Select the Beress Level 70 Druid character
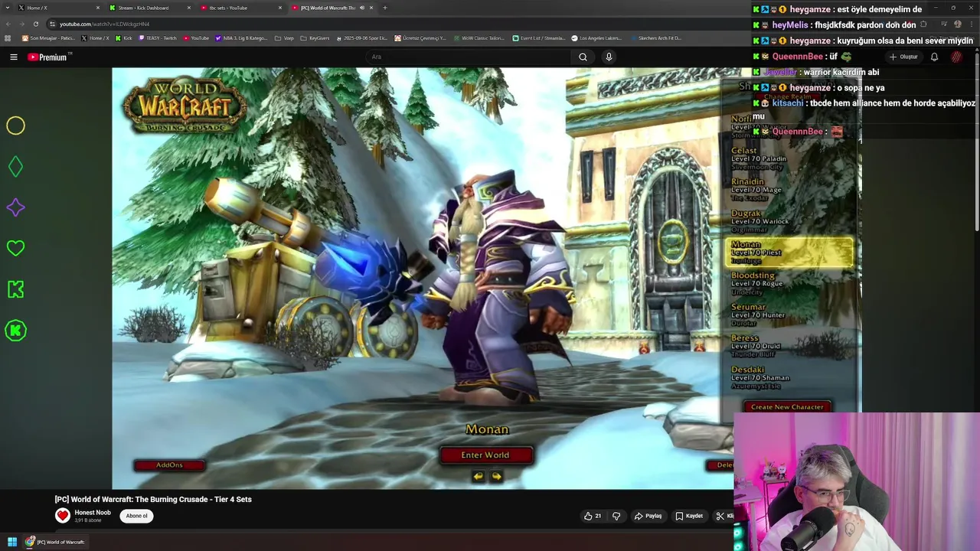Viewport: 980px width, 551px height. (x=789, y=346)
